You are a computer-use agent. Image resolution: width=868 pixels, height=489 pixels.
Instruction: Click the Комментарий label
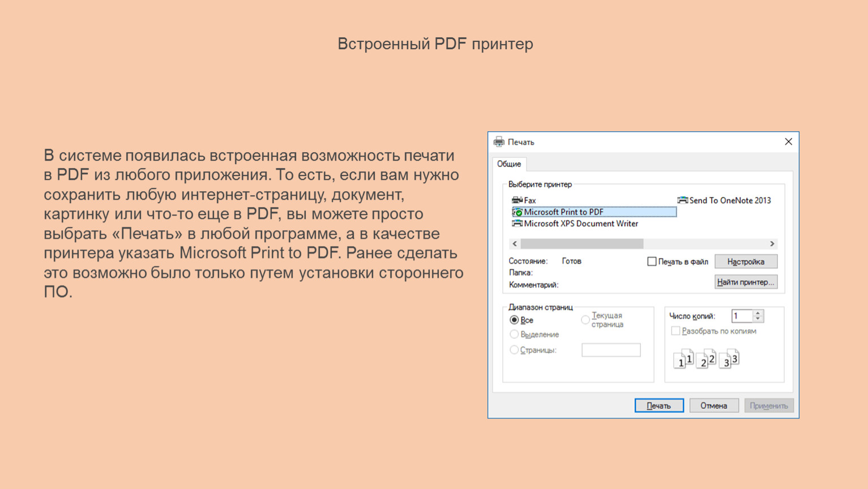coord(533,285)
